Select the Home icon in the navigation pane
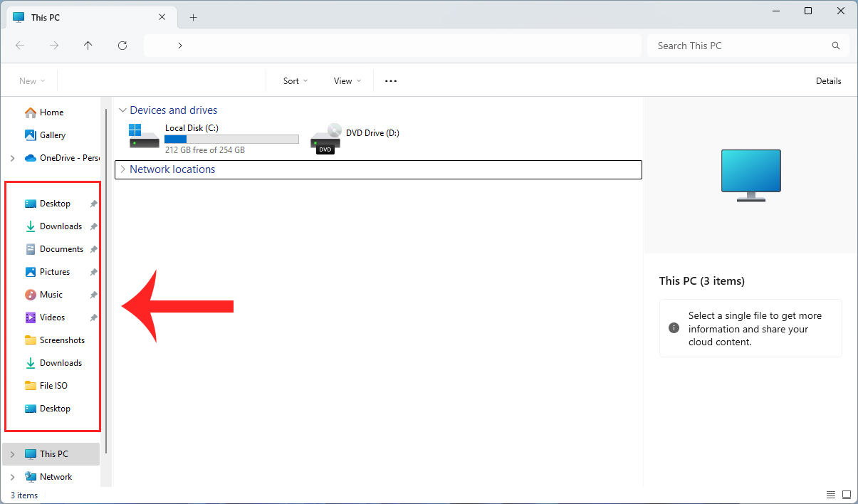The height and width of the screenshot is (504, 858). (x=50, y=112)
